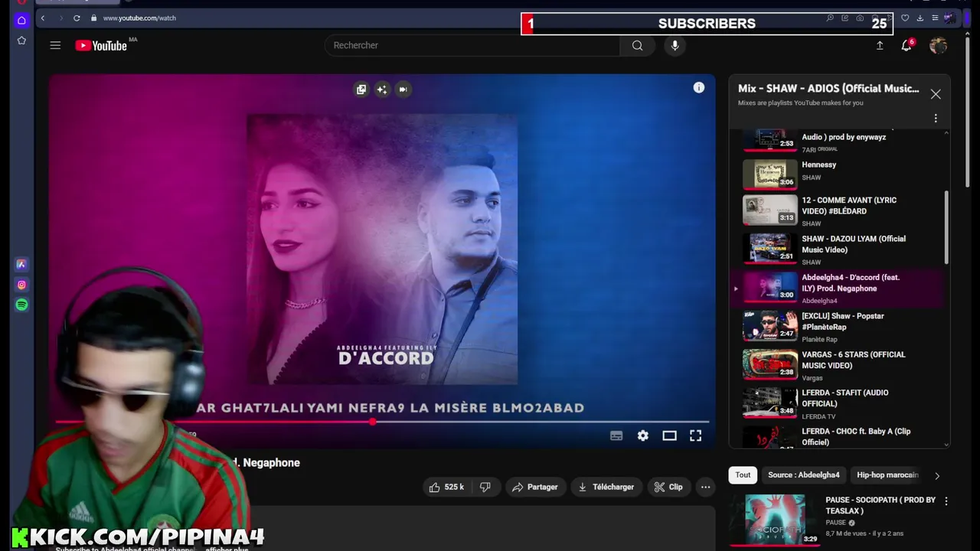Screen dimensions: 980x551
Task: Show video info card icon
Action: coord(699,88)
